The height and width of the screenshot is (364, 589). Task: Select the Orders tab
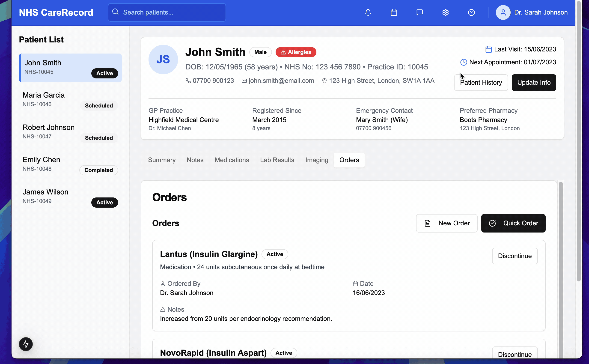click(349, 160)
